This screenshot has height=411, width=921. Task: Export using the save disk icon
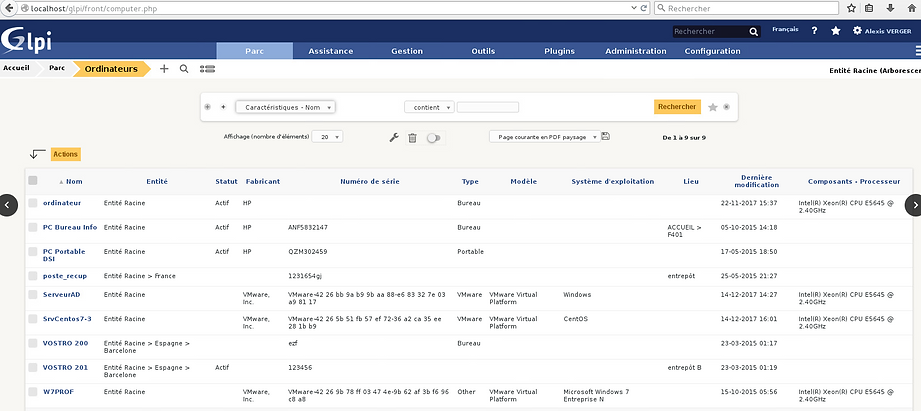[606, 136]
